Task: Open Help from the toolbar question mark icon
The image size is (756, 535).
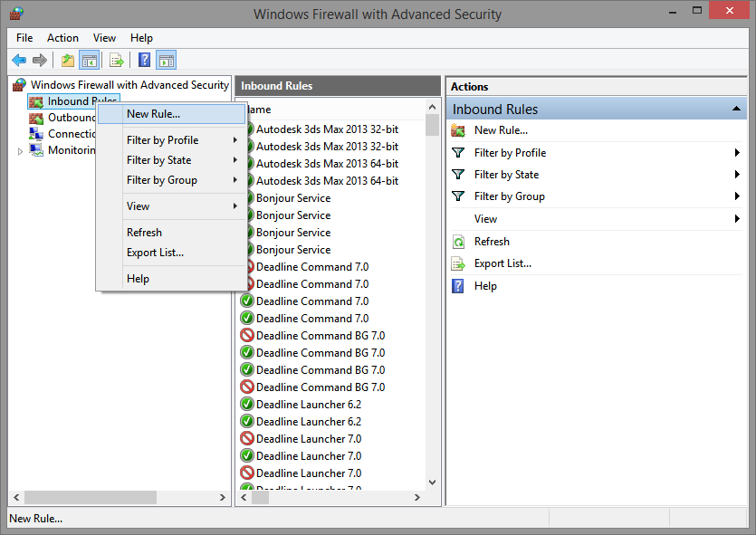Action: 144,61
